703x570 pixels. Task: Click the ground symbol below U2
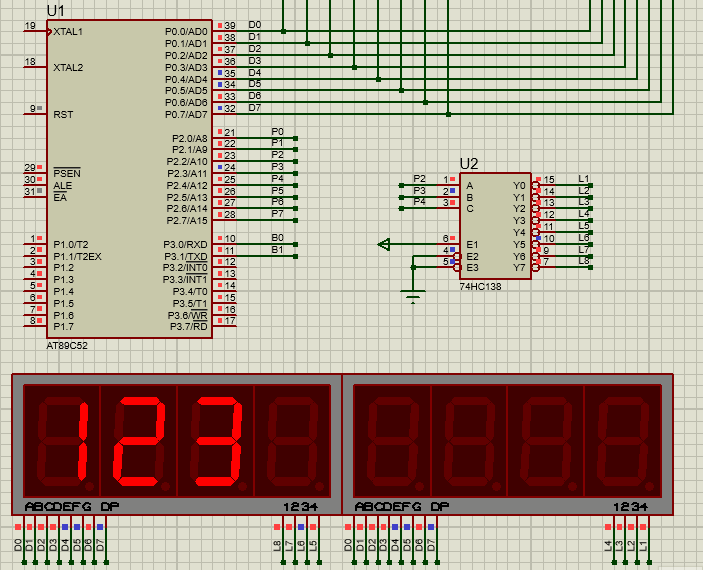[412, 296]
